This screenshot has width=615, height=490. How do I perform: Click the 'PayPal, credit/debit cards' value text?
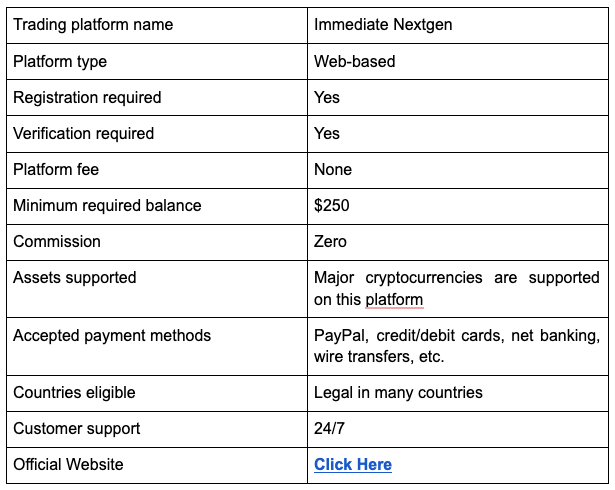coord(410,335)
